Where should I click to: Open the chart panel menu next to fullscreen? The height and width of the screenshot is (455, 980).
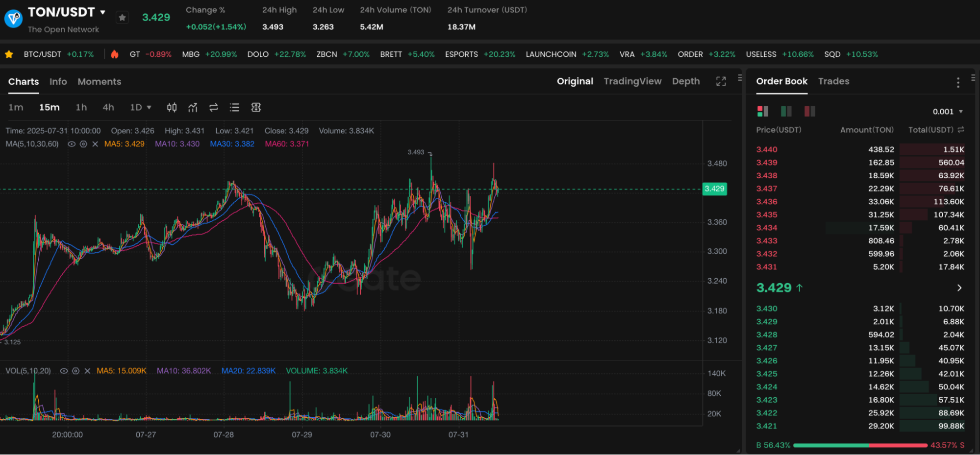coord(740,77)
